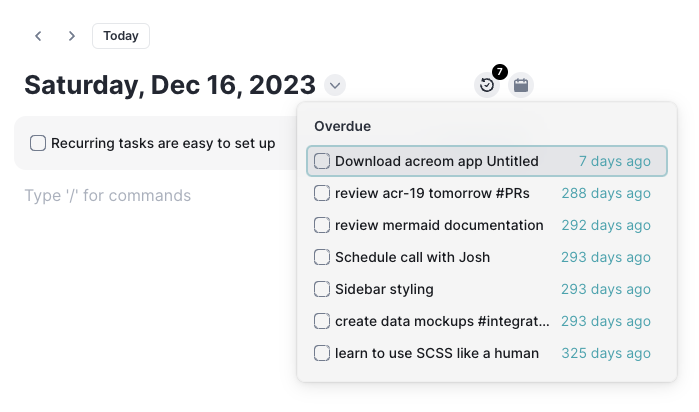
Task: Open the 'Schedule call with Josh' entry
Action: [x=487, y=257]
